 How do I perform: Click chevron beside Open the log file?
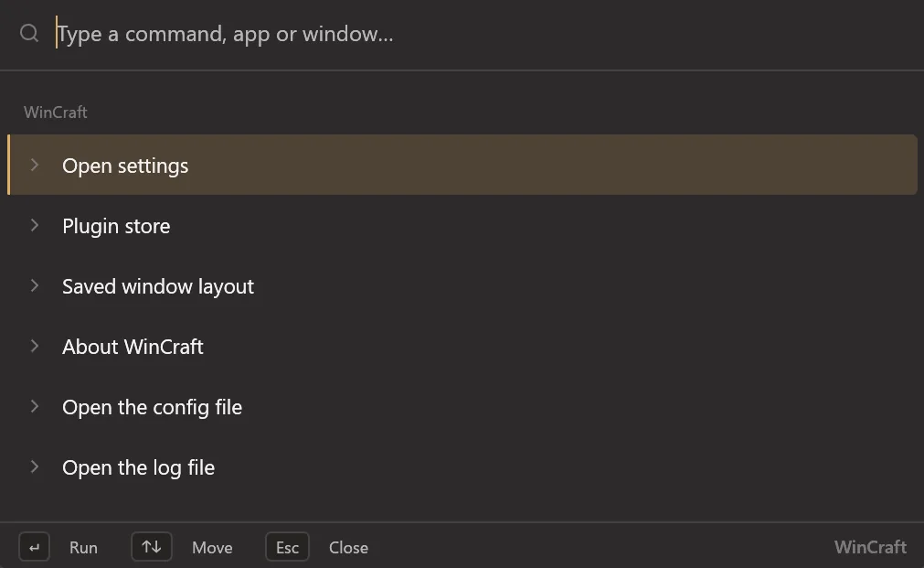[34, 467]
